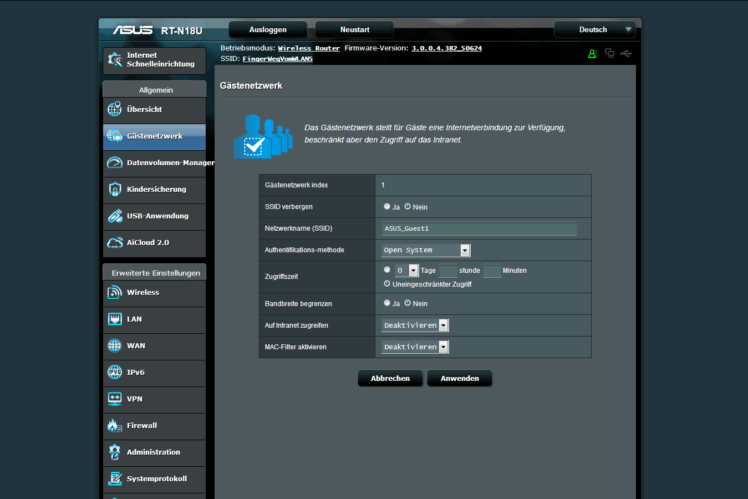Open AiCloud 2.0 menu item
The width and height of the screenshot is (748, 499).
point(155,243)
